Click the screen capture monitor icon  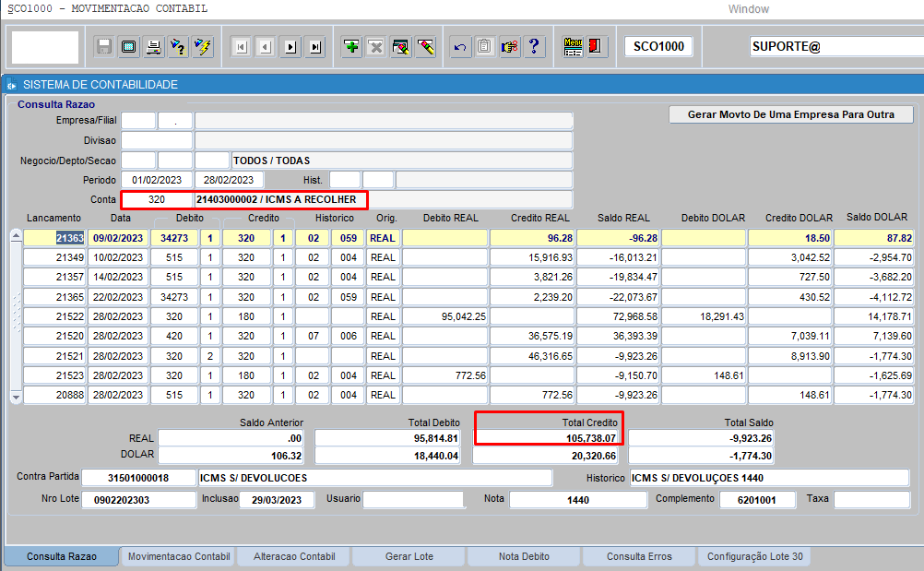128,46
